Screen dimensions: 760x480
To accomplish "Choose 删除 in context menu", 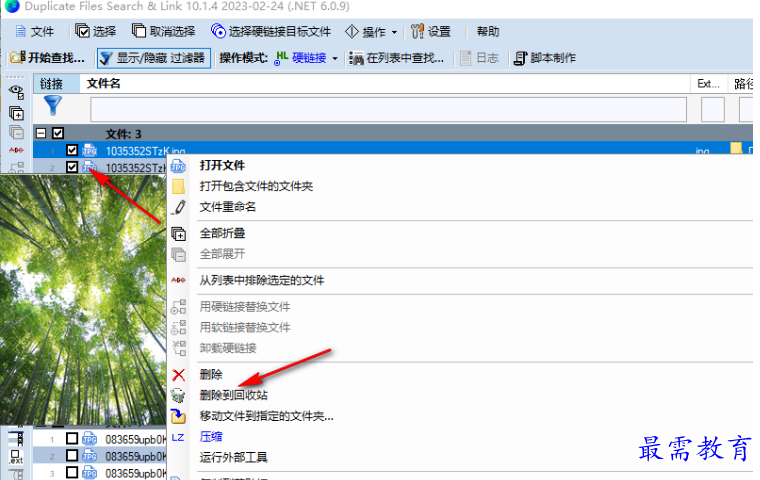I will tap(211, 374).
